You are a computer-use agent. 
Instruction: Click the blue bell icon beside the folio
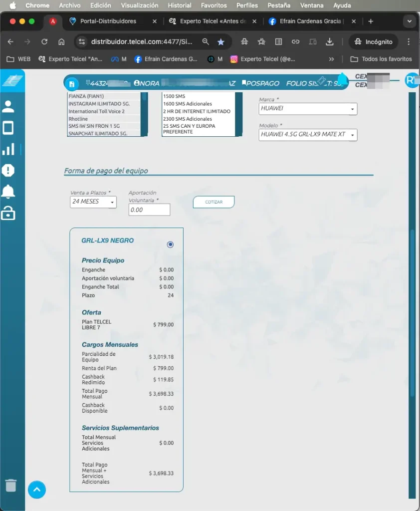(x=343, y=79)
